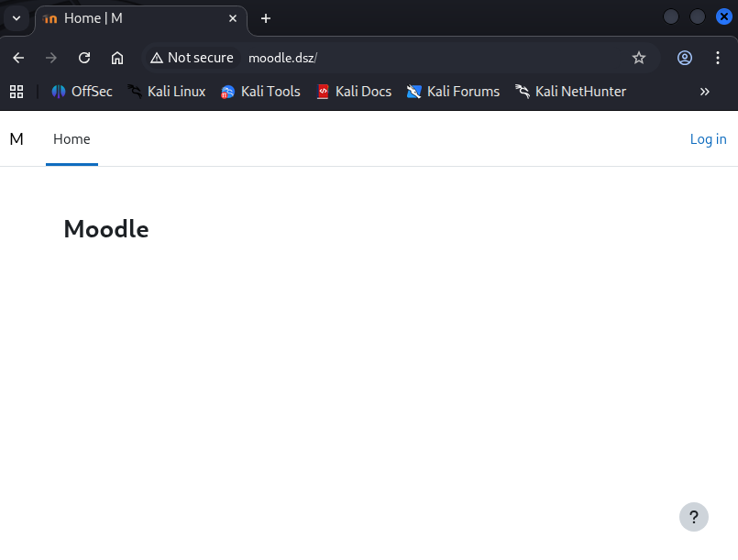Screen dimensions: 738x560
Task: Open the OffSec bookmark
Action: click(82, 92)
